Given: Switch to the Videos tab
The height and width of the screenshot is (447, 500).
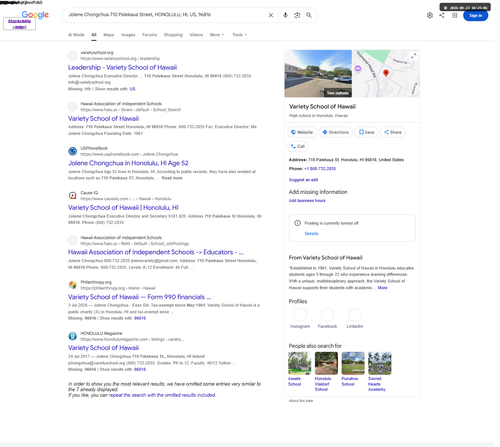Looking at the screenshot, I should coord(196,35).
